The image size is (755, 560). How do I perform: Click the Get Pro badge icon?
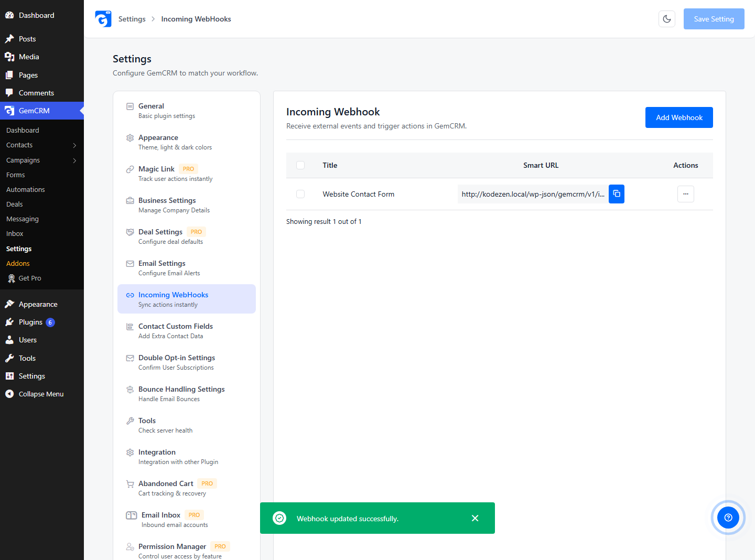tap(12, 278)
